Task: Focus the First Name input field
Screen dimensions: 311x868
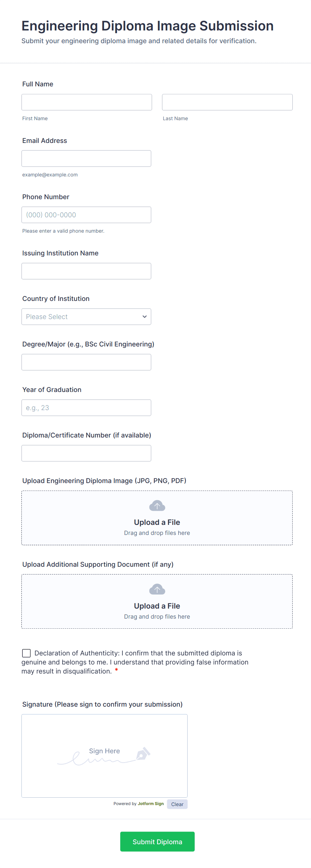Action: tap(87, 102)
